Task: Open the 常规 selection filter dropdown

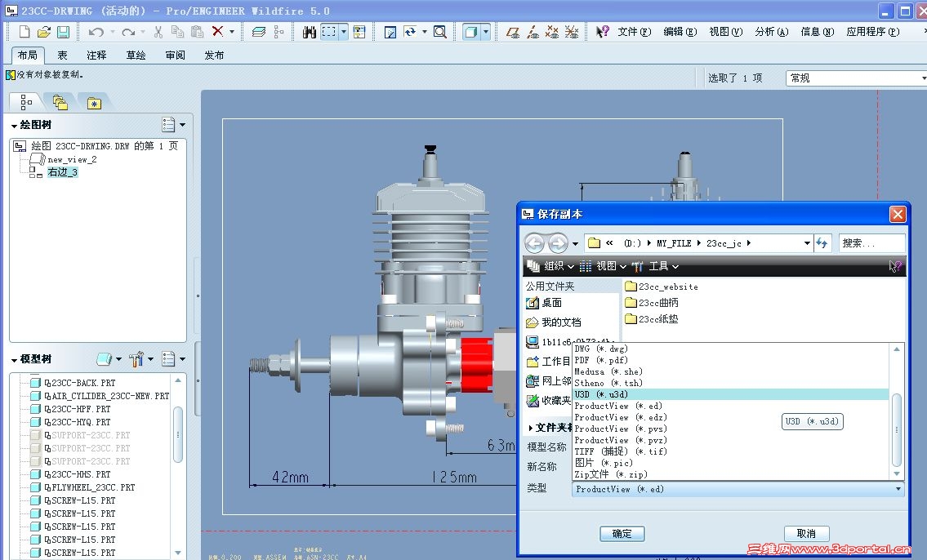Action: (856, 78)
